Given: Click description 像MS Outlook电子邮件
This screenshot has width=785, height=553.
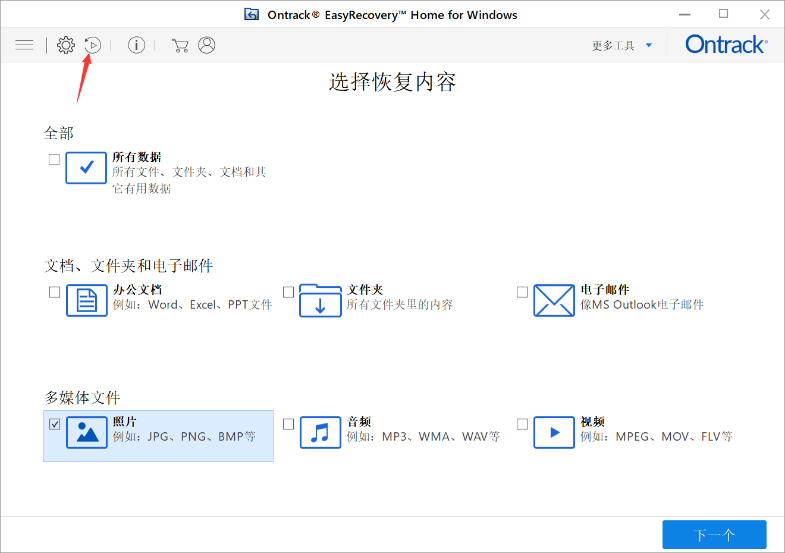Looking at the screenshot, I should coord(642,305).
